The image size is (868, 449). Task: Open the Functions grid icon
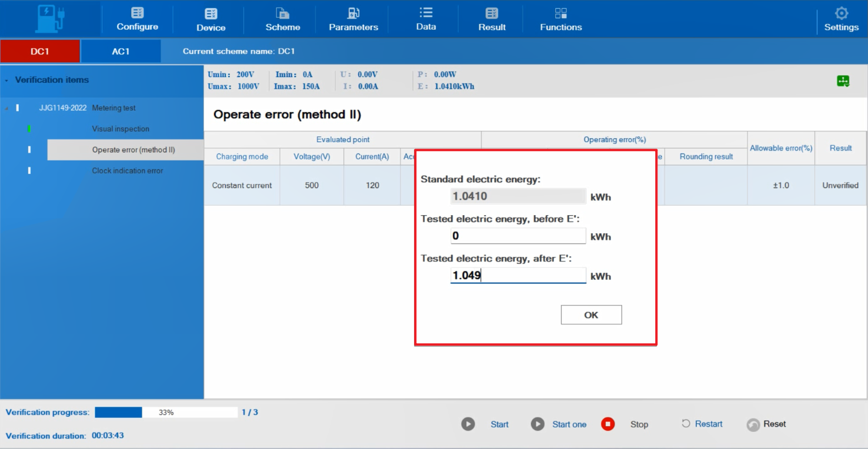click(560, 14)
